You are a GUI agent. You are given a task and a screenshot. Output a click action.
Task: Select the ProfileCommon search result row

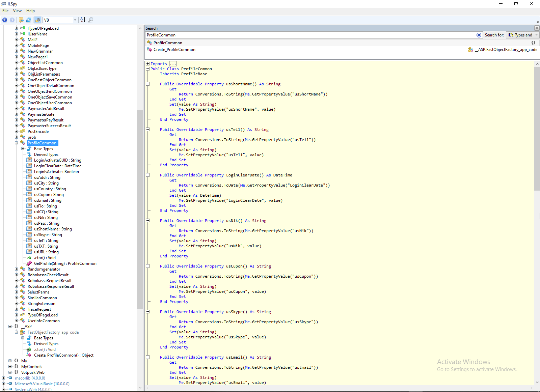click(342, 43)
